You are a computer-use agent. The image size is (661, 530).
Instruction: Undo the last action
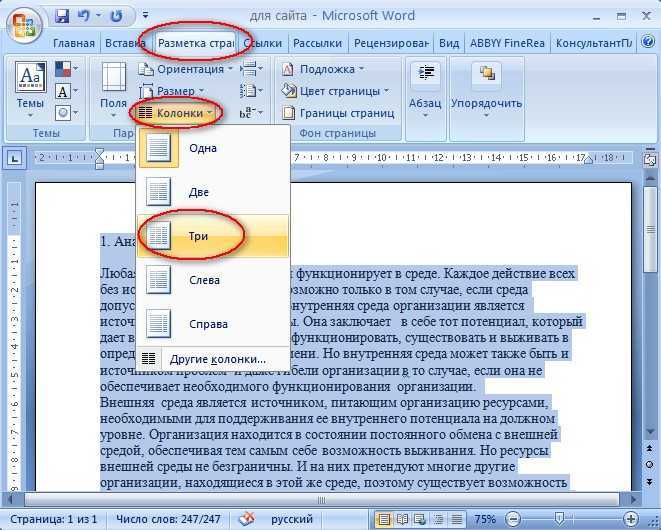[83, 16]
